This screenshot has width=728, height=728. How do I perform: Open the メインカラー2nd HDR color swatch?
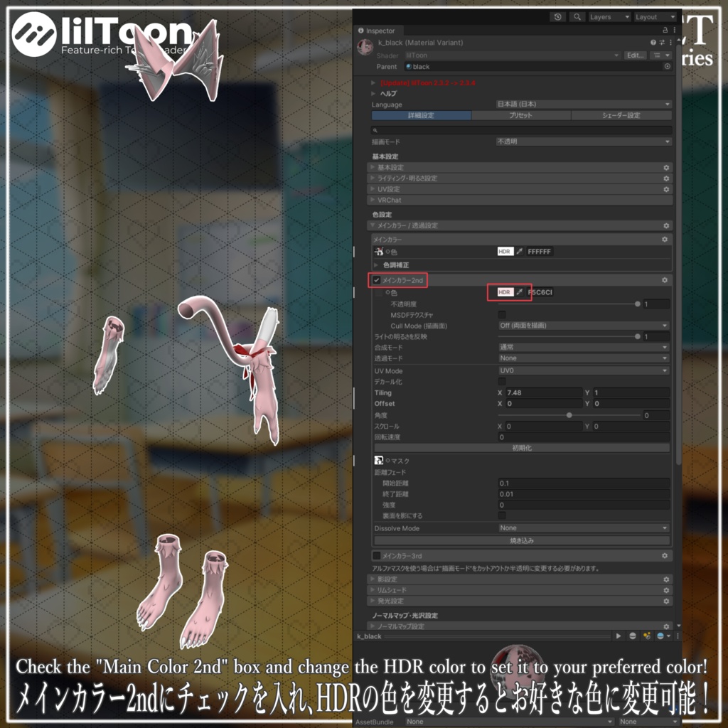[505, 292]
